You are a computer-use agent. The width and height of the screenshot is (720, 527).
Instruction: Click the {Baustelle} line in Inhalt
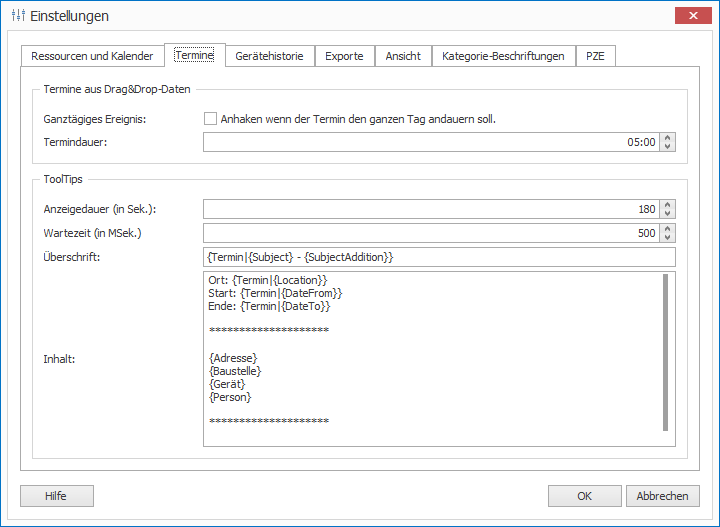(x=235, y=371)
